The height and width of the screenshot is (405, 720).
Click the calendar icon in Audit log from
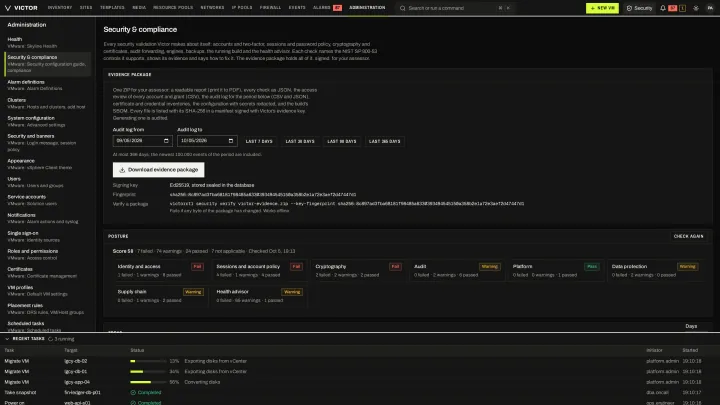pyautogui.click(x=166, y=141)
